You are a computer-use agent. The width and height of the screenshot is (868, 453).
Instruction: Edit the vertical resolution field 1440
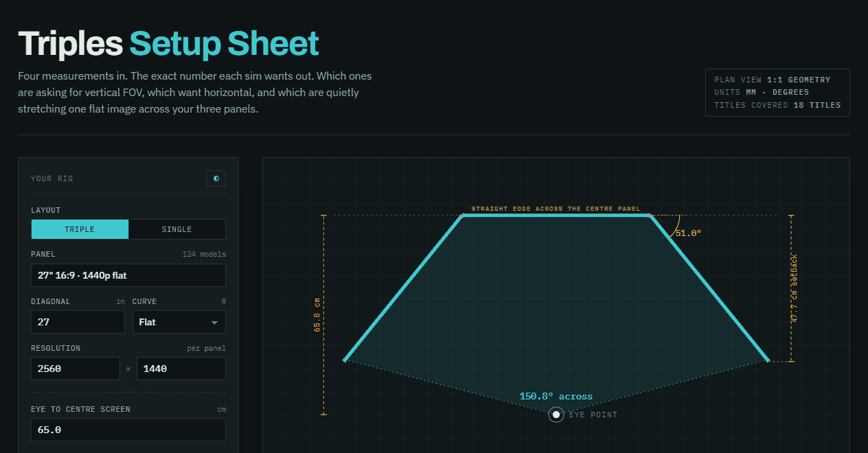tap(181, 369)
